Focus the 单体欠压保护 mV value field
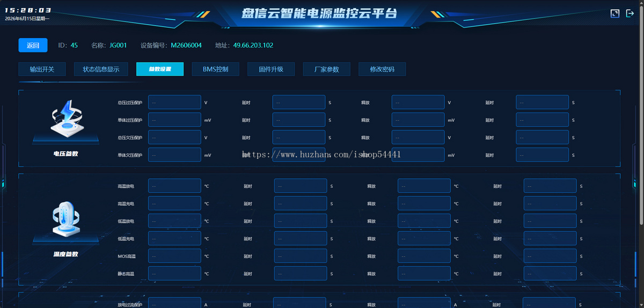 coord(174,155)
